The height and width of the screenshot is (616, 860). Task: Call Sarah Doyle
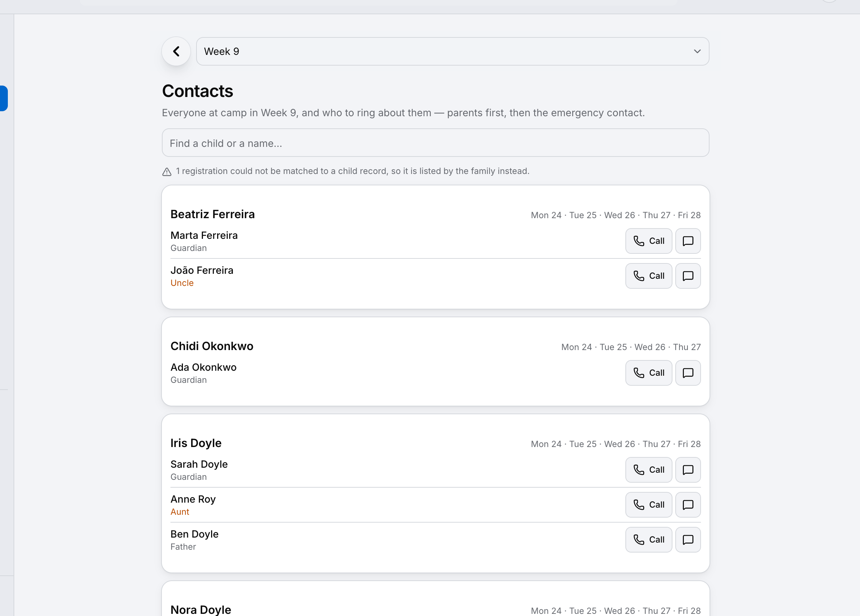649,470
